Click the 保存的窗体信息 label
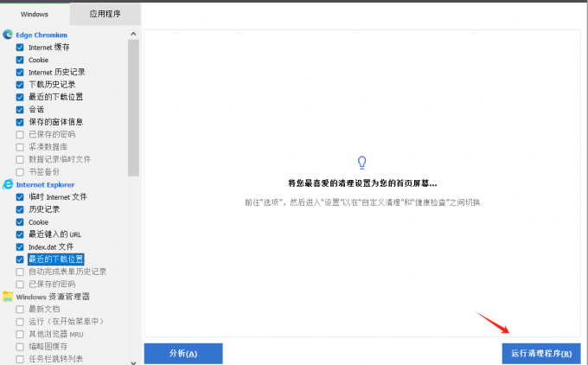This screenshot has width=588, height=365. click(56, 122)
